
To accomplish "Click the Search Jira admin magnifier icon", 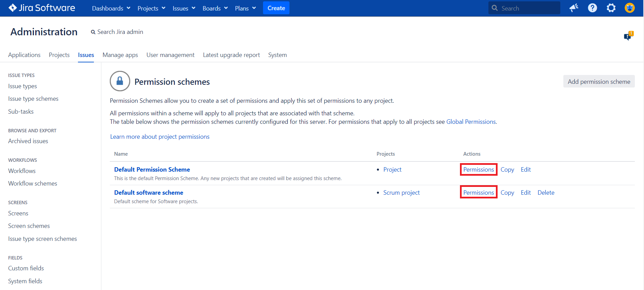I will [93, 32].
